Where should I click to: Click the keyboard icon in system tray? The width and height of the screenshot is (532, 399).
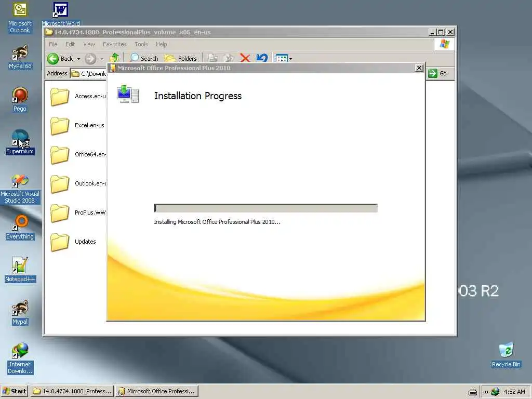473,392
